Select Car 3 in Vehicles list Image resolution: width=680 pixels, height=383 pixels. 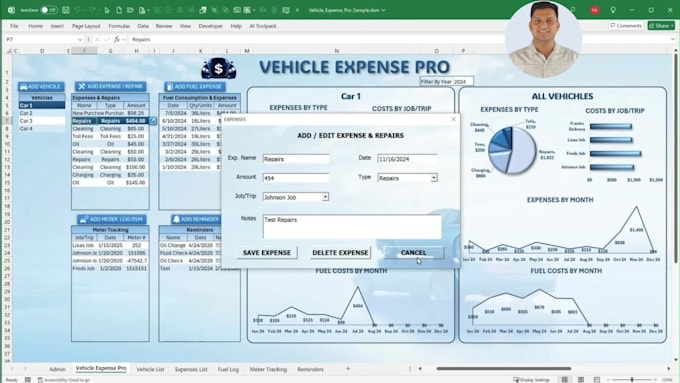[x=42, y=121]
